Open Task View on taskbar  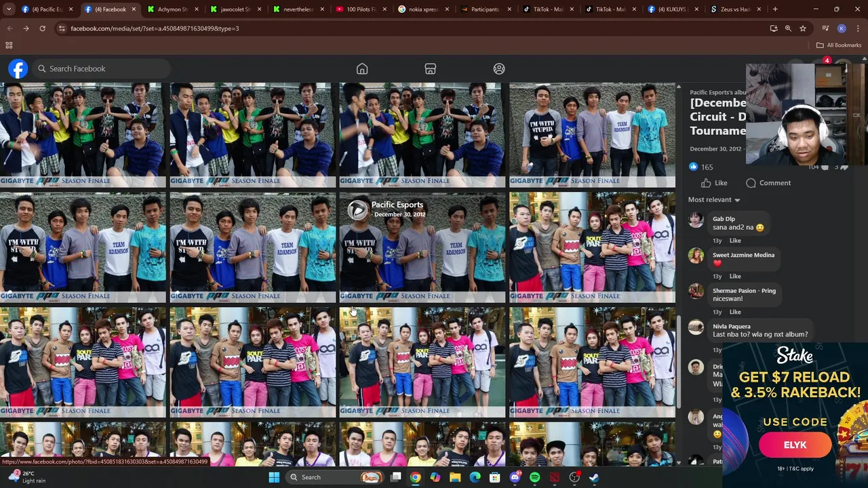[x=396, y=477]
